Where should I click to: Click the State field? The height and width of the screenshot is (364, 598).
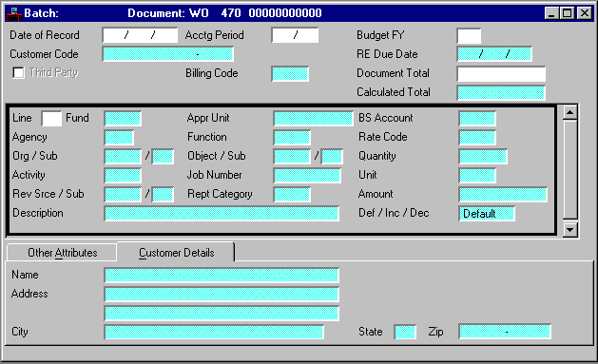[x=405, y=332]
